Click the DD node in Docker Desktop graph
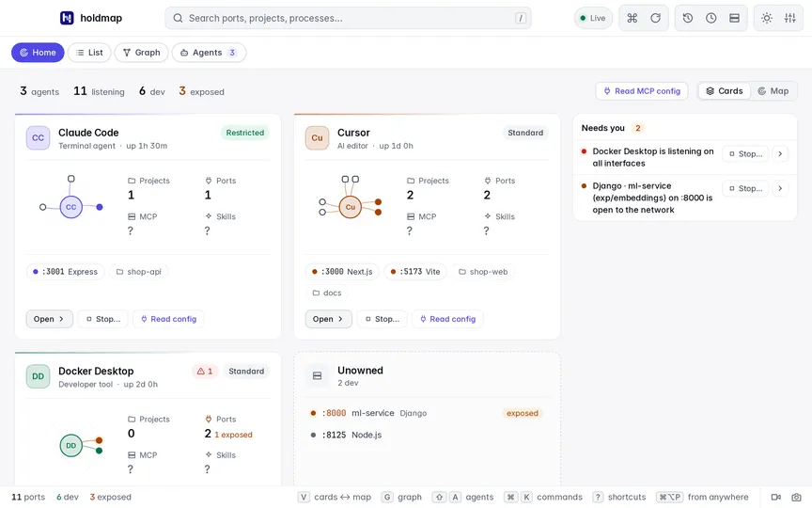Screen dimensions: 812x508 coord(70,445)
